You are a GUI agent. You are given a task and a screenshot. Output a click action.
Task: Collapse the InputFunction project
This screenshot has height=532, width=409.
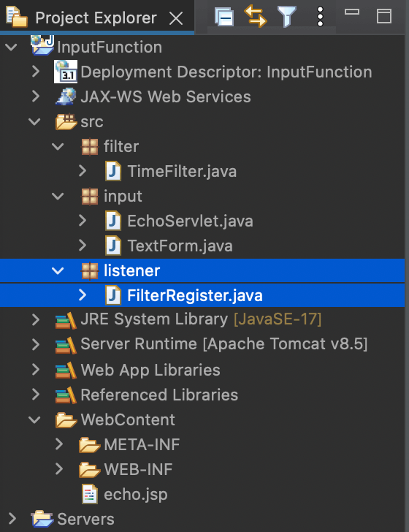click(x=11, y=47)
